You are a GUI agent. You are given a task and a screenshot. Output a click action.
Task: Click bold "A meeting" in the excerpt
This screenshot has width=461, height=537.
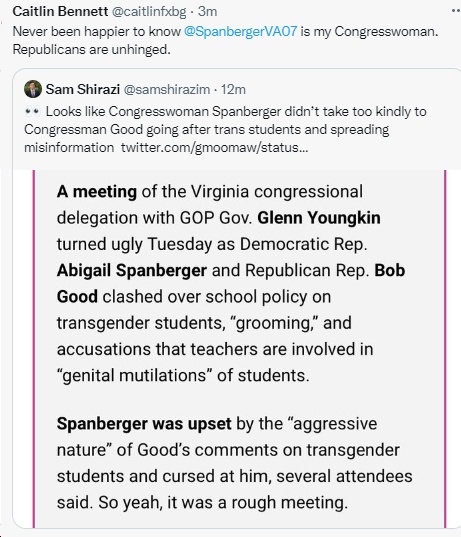click(97, 191)
